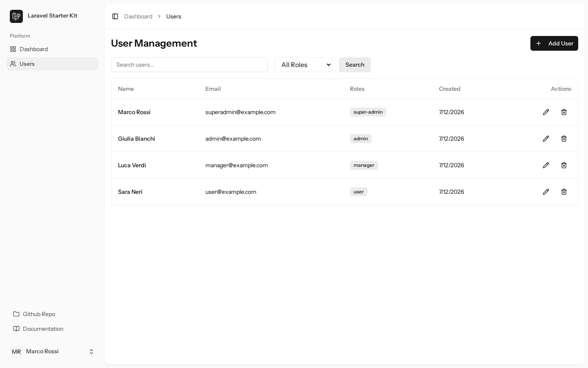Click the super-admin role badge

coord(368,112)
